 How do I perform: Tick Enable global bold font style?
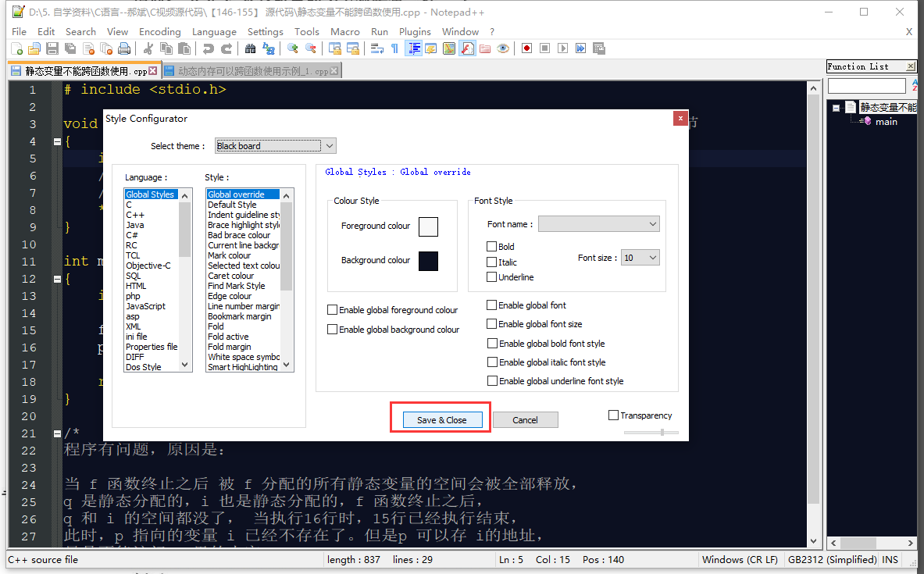(492, 344)
